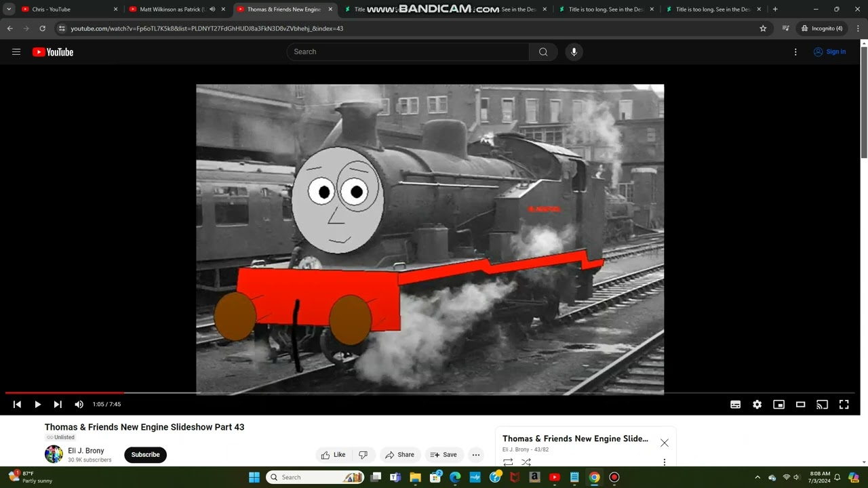The width and height of the screenshot is (868, 488).
Task: Open more actions menu beside Save
Action: [x=476, y=455]
